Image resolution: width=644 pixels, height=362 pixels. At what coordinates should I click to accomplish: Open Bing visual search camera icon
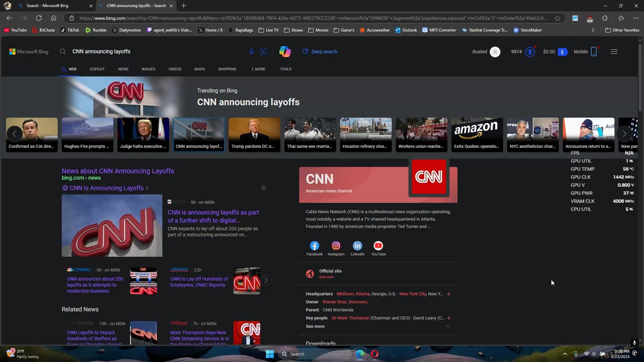(264, 52)
